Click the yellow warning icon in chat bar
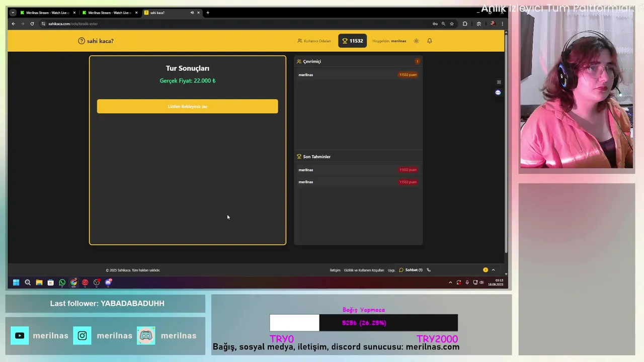Image resolution: width=644 pixels, height=362 pixels. coord(486,270)
